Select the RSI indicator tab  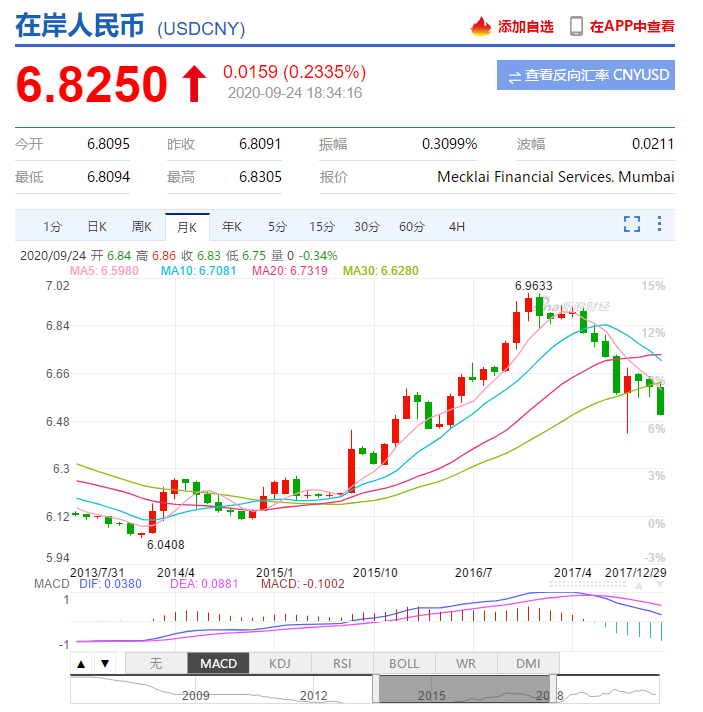pyautogui.click(x=342, y=663)
